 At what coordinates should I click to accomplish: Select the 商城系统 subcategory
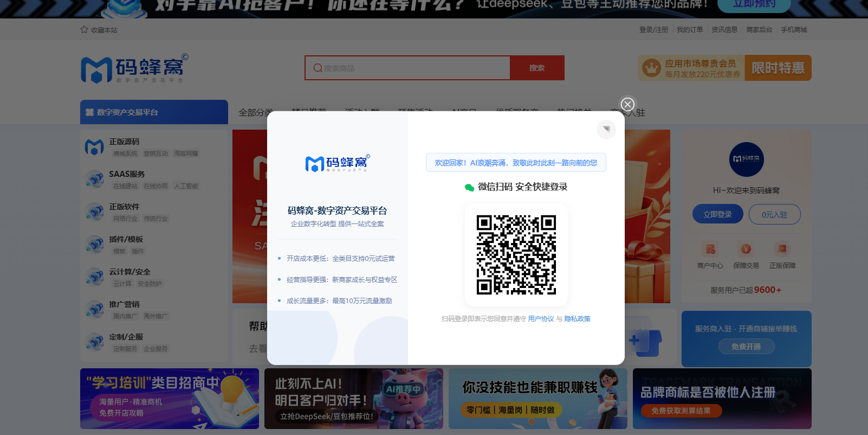[x=125, y=153]
